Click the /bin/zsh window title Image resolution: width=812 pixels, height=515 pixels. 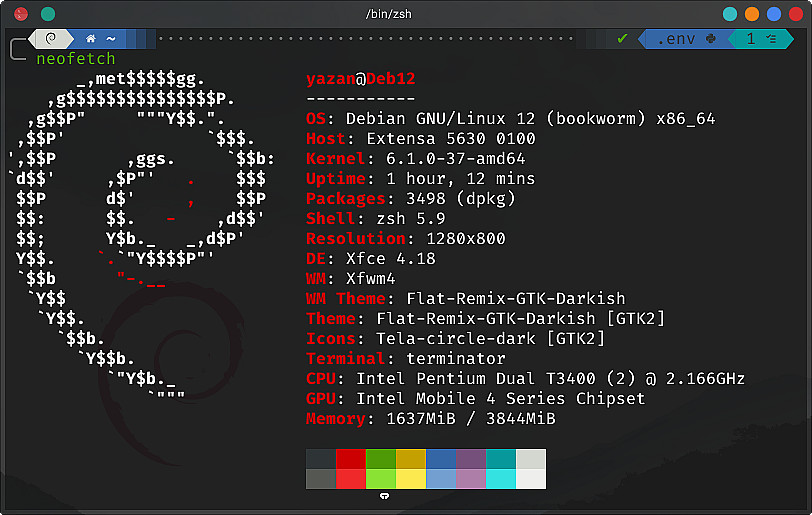(388, 14)
